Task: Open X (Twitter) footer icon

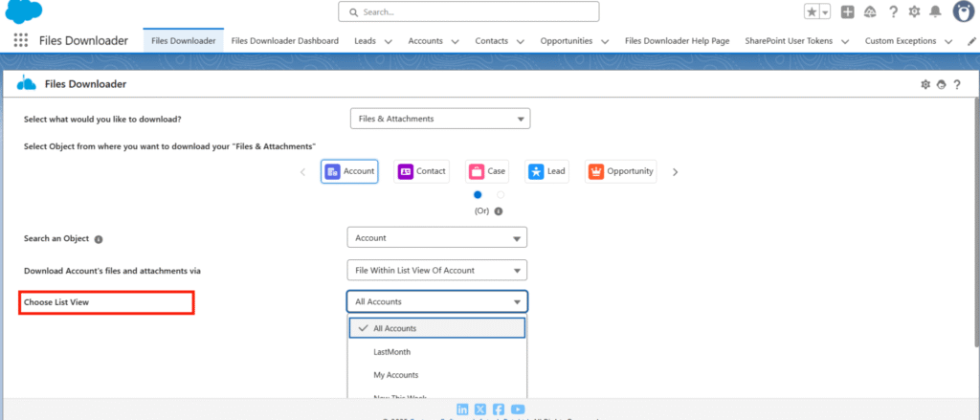Action: [x=480, y=409]
